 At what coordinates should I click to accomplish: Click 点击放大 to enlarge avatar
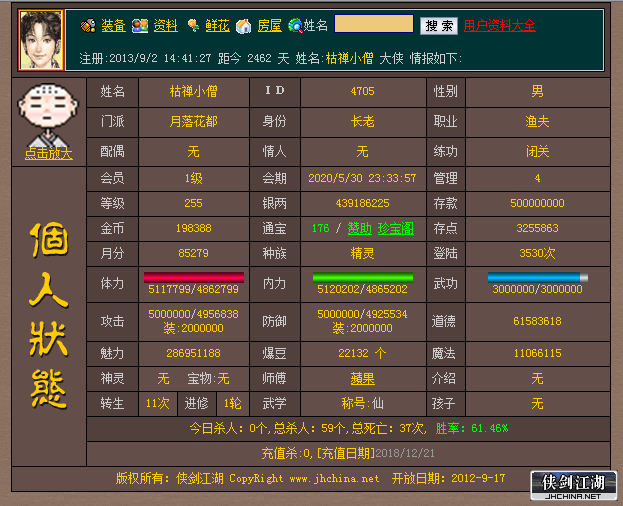(x=48, y=153)
